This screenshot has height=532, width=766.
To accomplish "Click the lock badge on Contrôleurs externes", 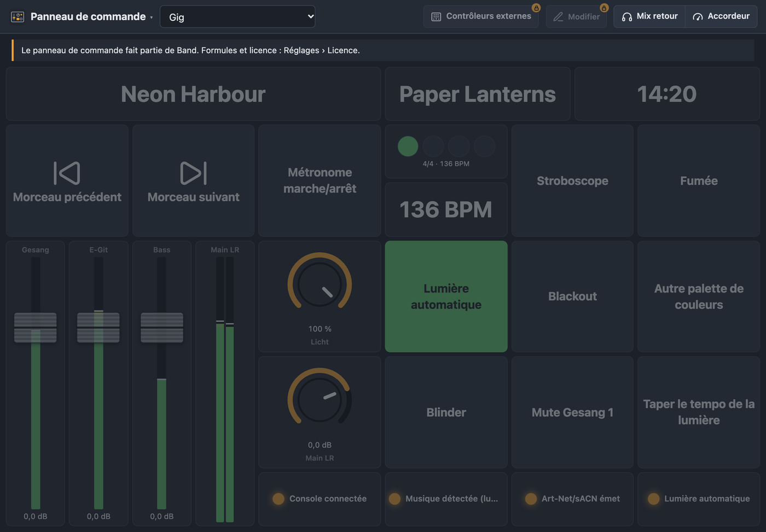I will pos(536,8).
